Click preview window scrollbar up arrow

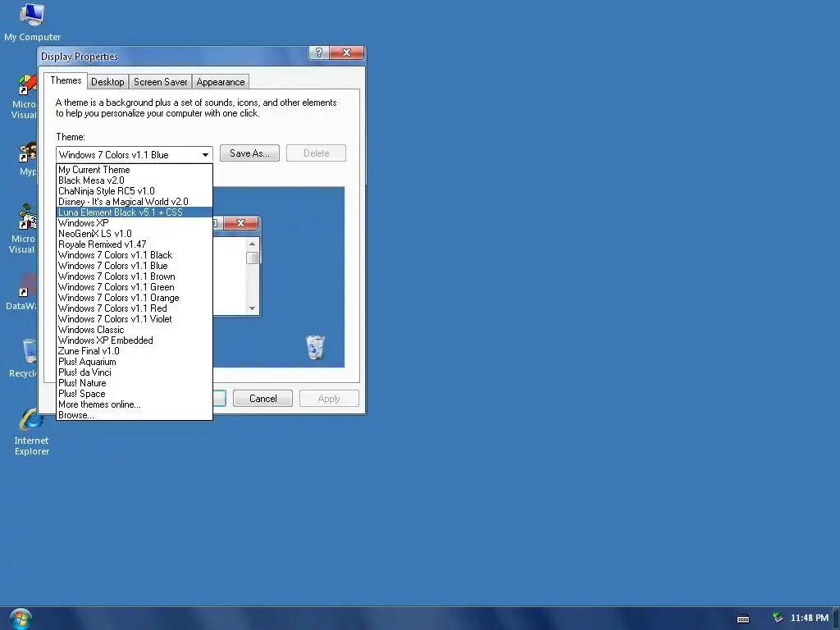(x=253, y=244)
